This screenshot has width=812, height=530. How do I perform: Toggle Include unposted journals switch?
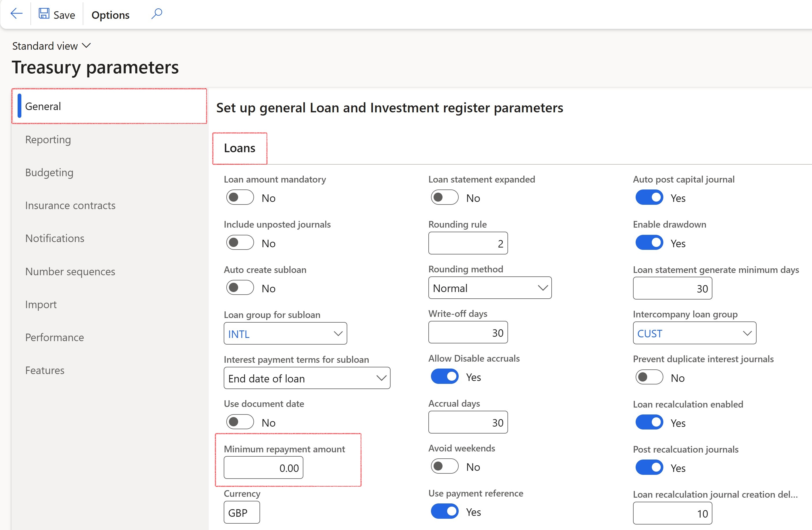point(240,243)
